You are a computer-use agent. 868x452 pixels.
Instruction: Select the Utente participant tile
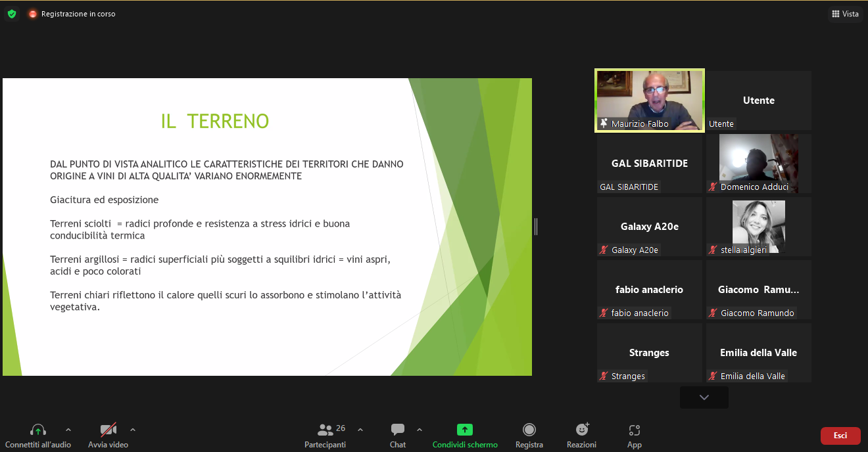[x=759, y=101]
